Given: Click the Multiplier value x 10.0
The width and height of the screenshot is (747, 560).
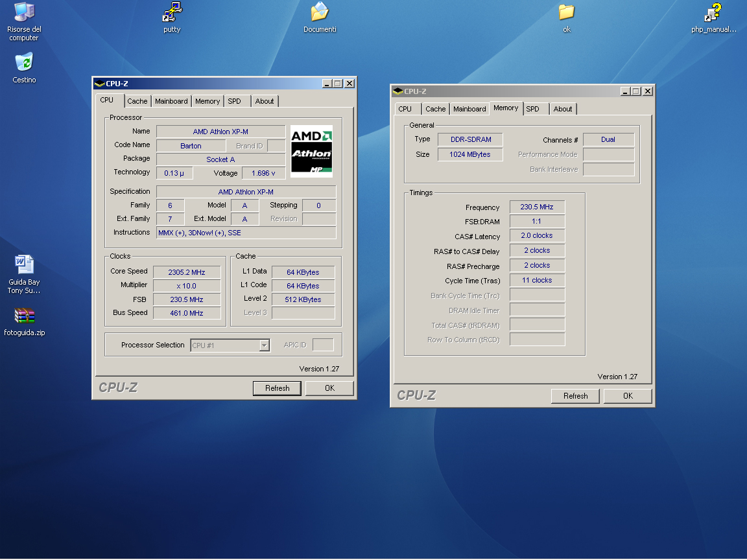Looking at the screenshot, I should click(187, 286).
